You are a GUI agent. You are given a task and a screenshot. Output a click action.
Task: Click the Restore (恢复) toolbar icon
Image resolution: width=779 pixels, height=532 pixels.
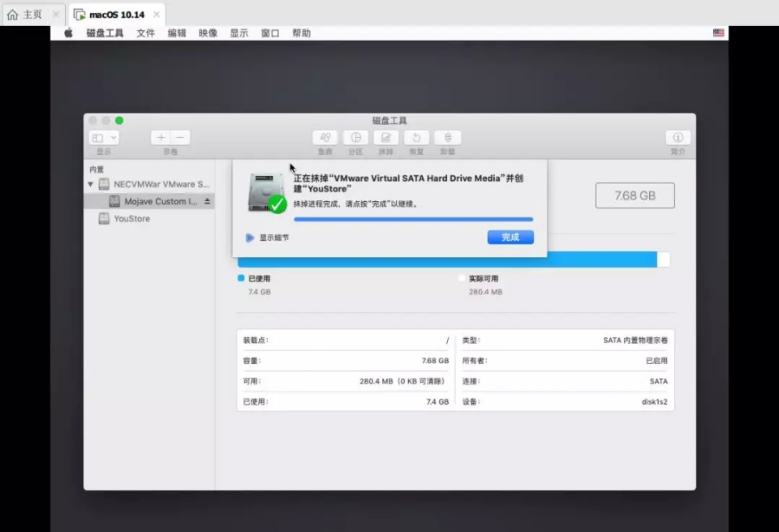tap(416, 137)
